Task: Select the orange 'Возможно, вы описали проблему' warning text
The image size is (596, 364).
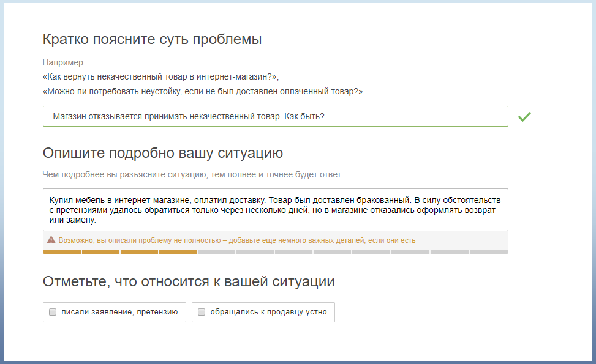Action: click(236, 240)
